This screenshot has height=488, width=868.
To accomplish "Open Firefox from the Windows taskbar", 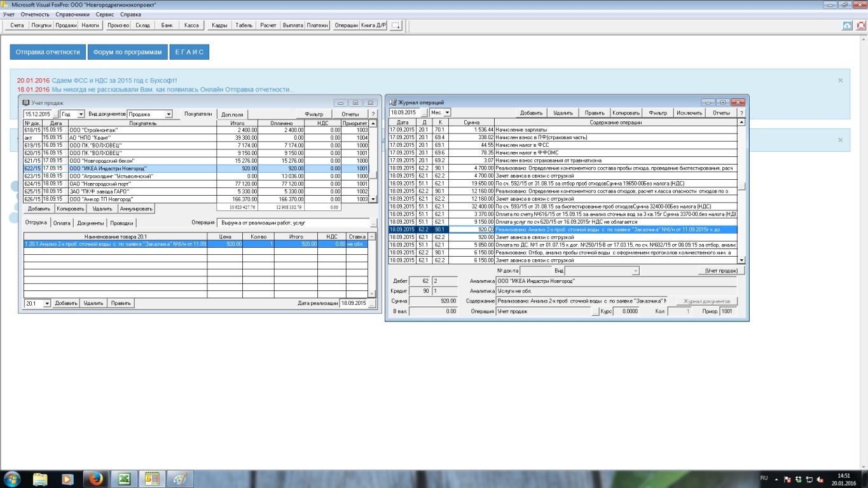I will tap(95, 478).
